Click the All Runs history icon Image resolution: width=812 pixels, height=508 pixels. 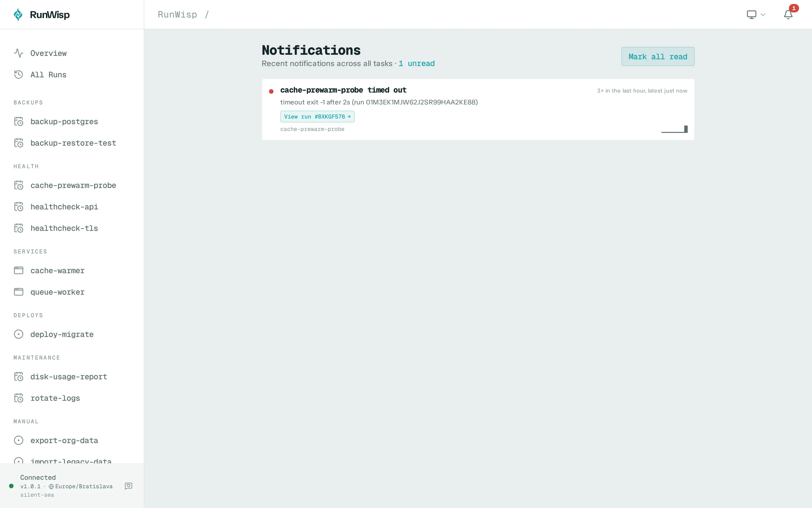tap(18, 75)
